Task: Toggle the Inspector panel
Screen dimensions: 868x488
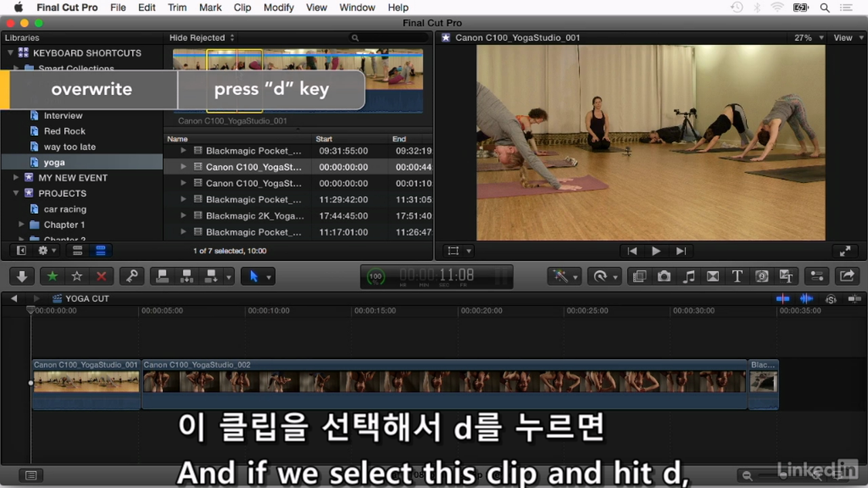Action: (816, 277)
